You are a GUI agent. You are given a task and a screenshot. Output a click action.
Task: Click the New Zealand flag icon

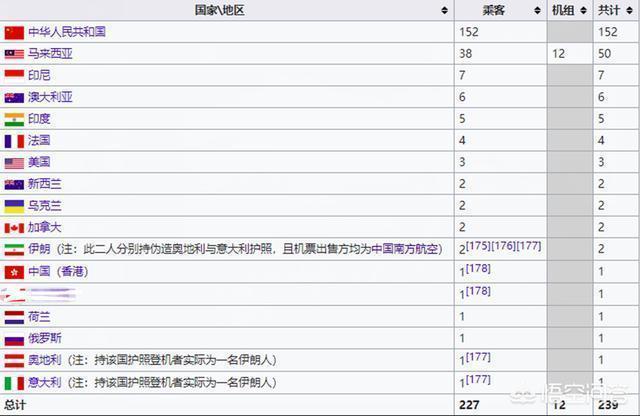pos(14,185)
